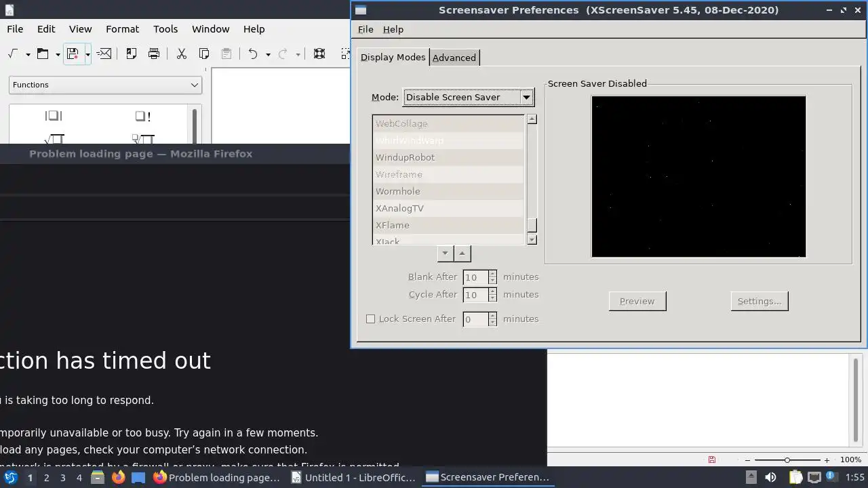The image size is (868, 488).
Task: Click the greyed Redo arrow icon
Action: (x=283, y=54)
